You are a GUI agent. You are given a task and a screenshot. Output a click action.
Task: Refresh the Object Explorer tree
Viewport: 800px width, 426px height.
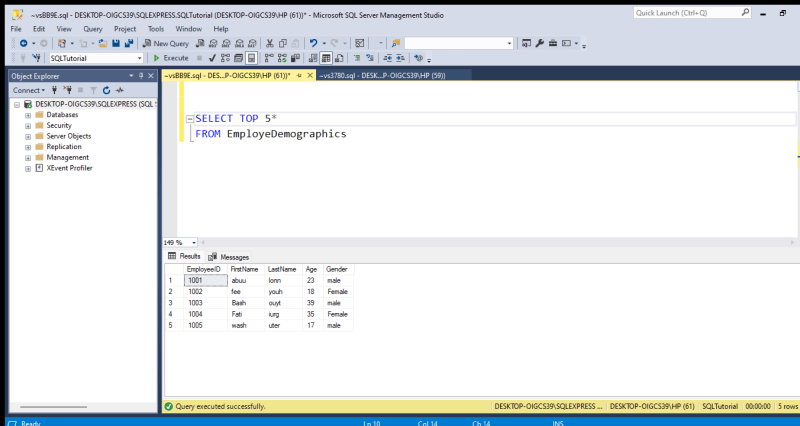click(106, 90)
